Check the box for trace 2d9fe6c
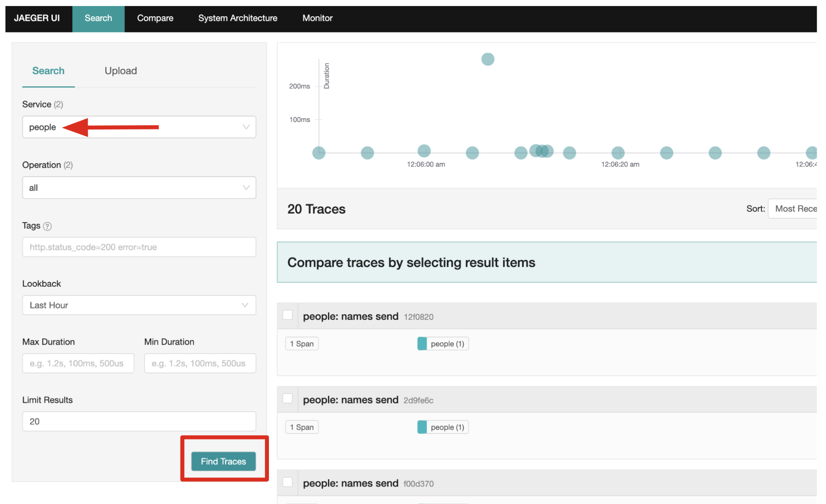The width and height of the screenshot is (826, 504). [288, 399]
